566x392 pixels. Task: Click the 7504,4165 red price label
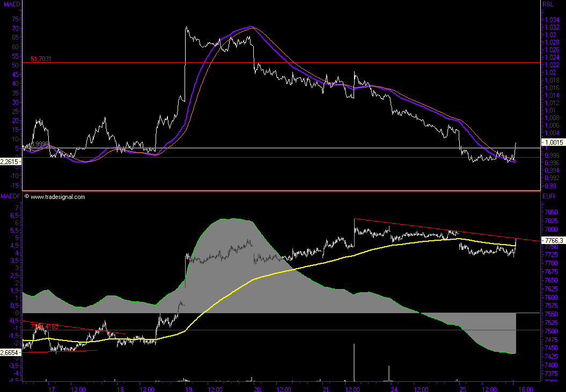[44, 326]
